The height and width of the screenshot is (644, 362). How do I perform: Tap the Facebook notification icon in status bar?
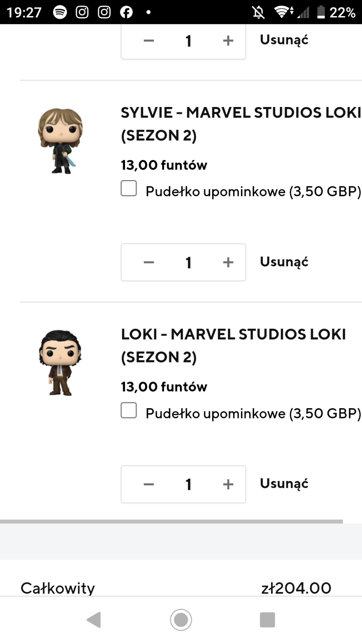[x=126, y=12]
